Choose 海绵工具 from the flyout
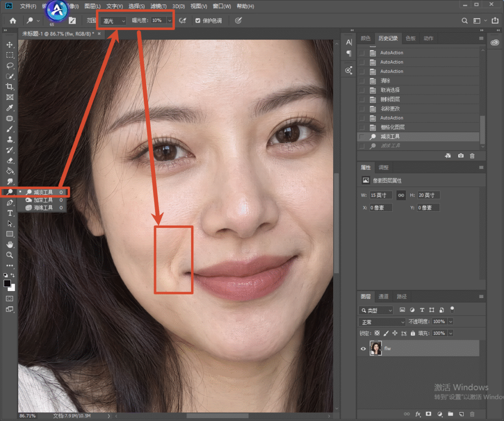Image resolution: width=504 pixels, height=421 pixels. pyautogui.click(x=42, y=208)
